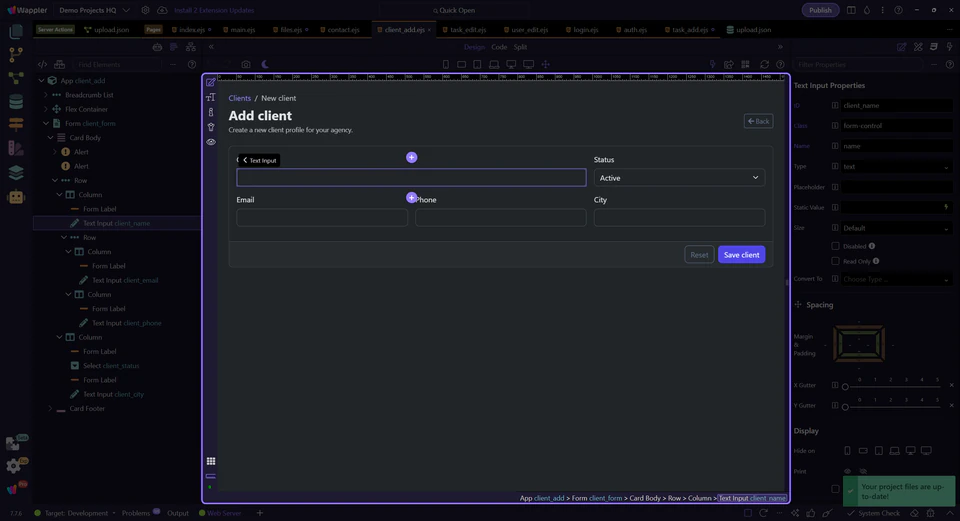Viewport: 960px width, 521px height.
Task: Expand the Flex Container tree node
Action: tap(46, 109)
